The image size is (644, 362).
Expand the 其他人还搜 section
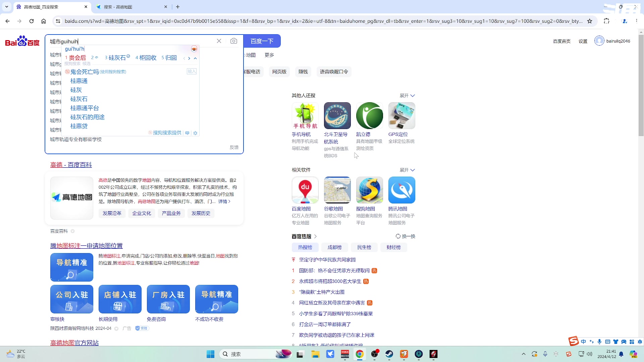point(407,96)
